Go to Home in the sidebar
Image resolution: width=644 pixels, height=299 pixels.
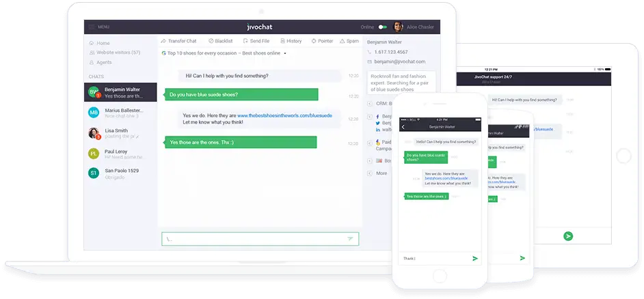click(103, 43)
